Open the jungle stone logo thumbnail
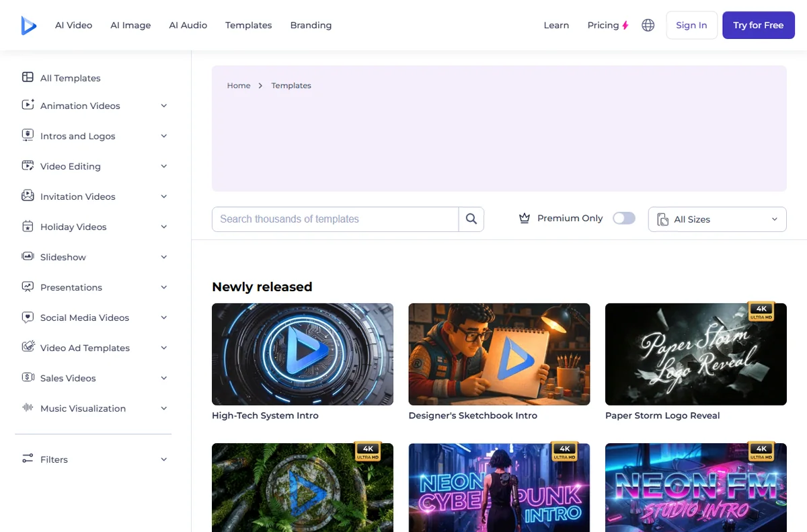 point(303,488)
